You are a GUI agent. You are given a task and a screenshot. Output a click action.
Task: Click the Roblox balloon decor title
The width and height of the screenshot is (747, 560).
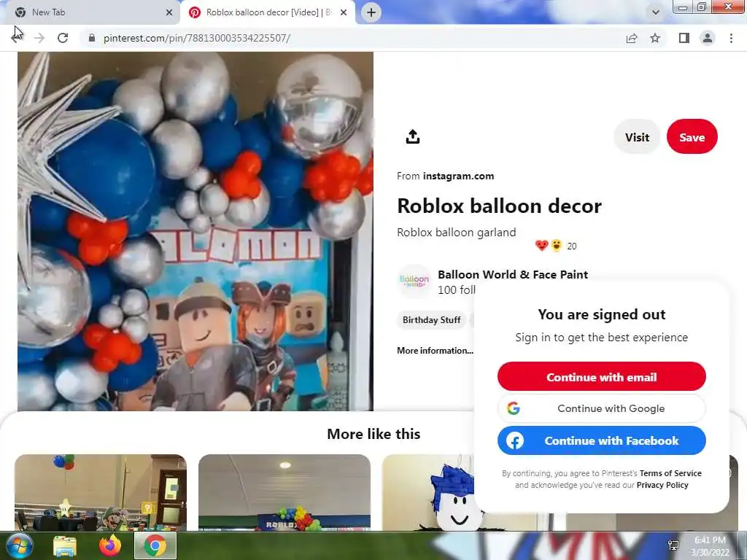499,206
